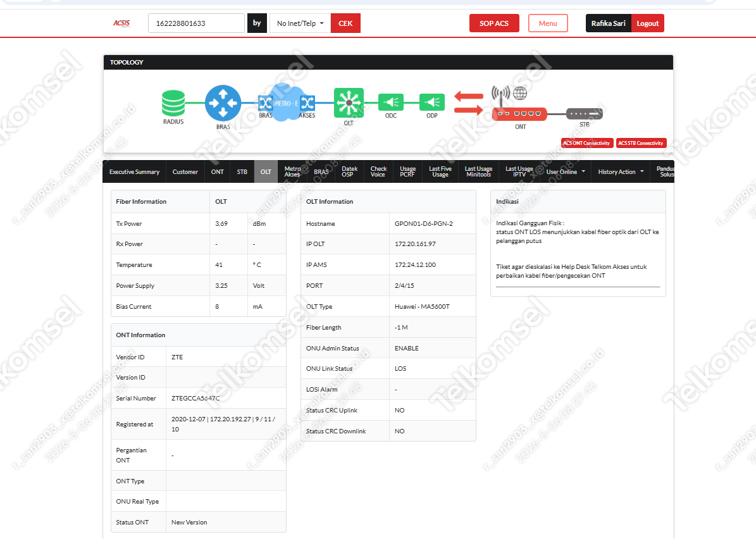Screen dimensions: 756x539
Task: Click the customer number search field
Action: pyautogui.click(x=196, y=23)
